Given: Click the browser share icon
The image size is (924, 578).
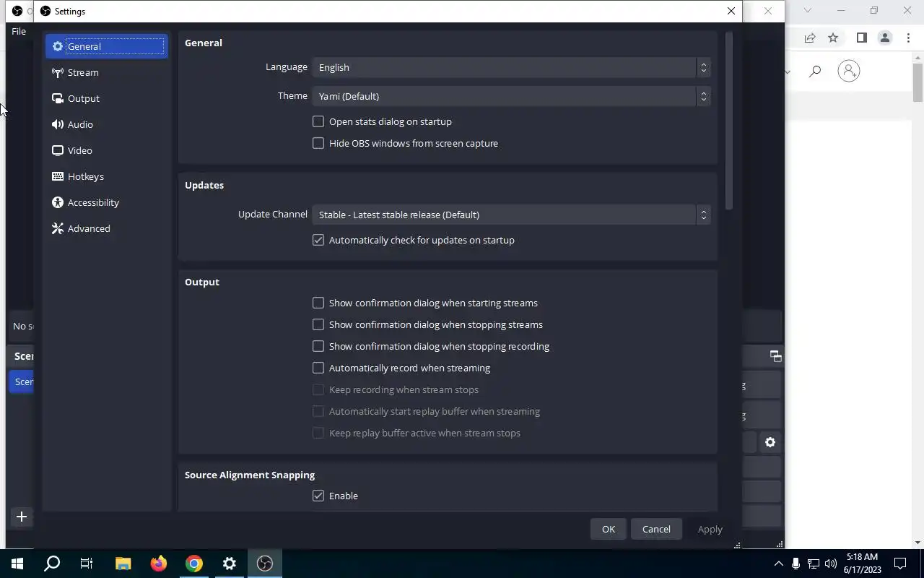Looking at the screenshot, I should [x=810, y=38].
